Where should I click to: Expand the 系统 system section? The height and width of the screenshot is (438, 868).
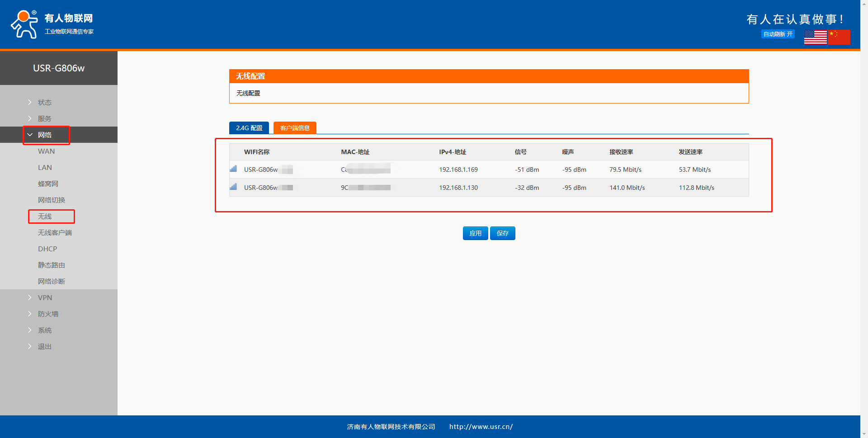coord(44,330)
